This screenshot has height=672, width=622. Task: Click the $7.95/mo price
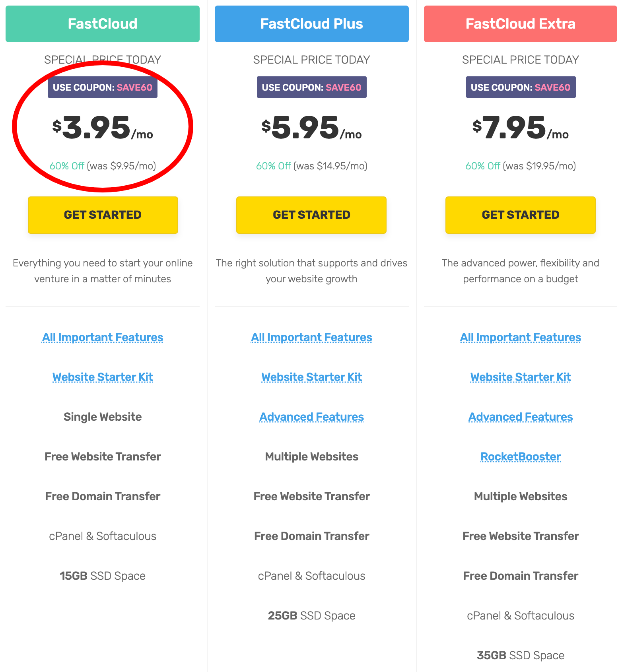[x=520, y=128]
